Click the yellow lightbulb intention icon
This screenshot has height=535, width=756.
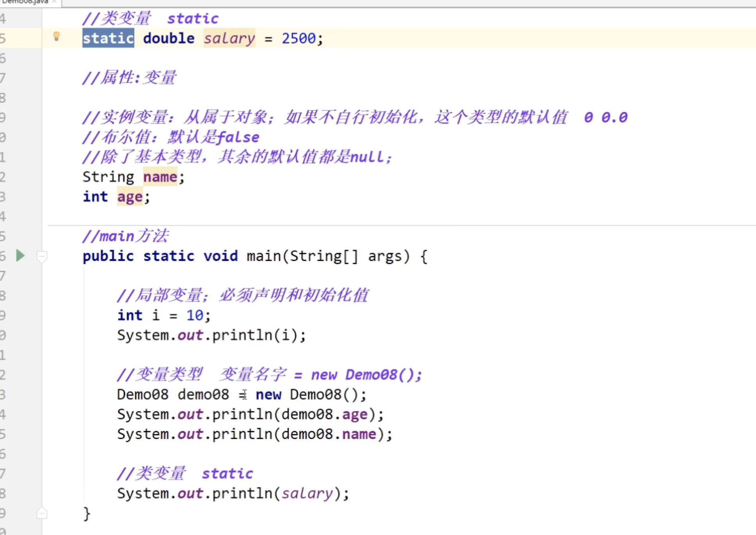[56, 37]
